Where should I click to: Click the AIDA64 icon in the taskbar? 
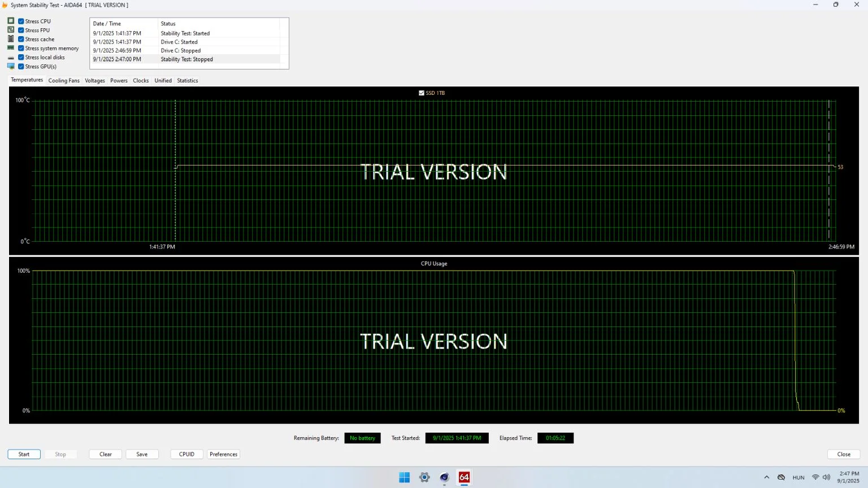tap(464, 477)
